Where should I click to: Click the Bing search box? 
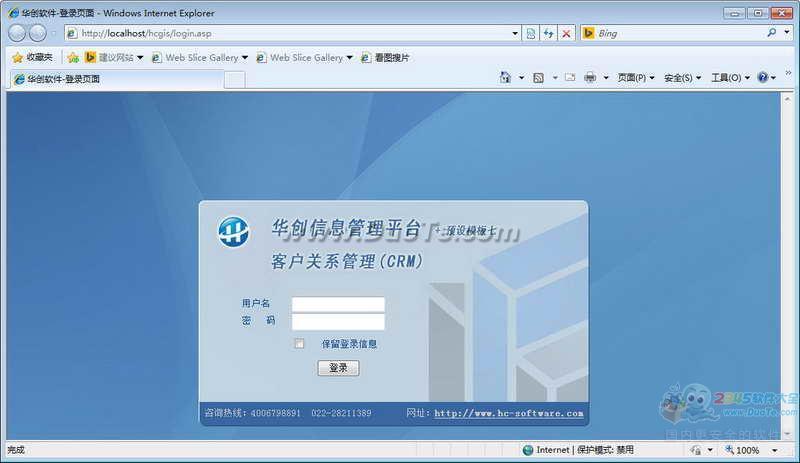pos(679,33)
